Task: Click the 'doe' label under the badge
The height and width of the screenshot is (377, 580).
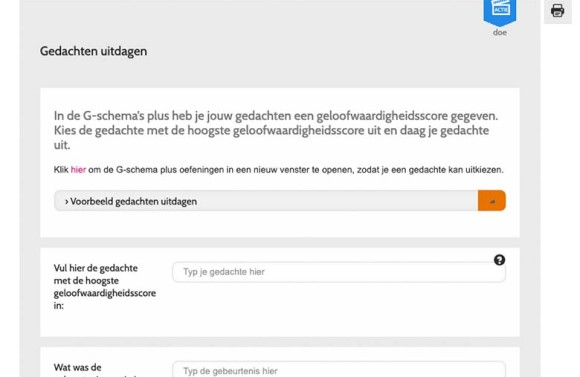Action: 500,33
